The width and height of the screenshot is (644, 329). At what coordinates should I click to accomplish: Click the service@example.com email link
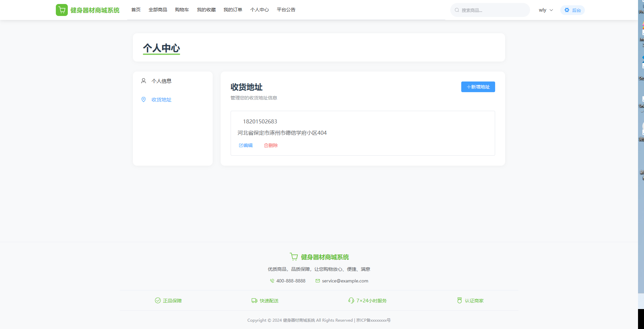[345, 281]
